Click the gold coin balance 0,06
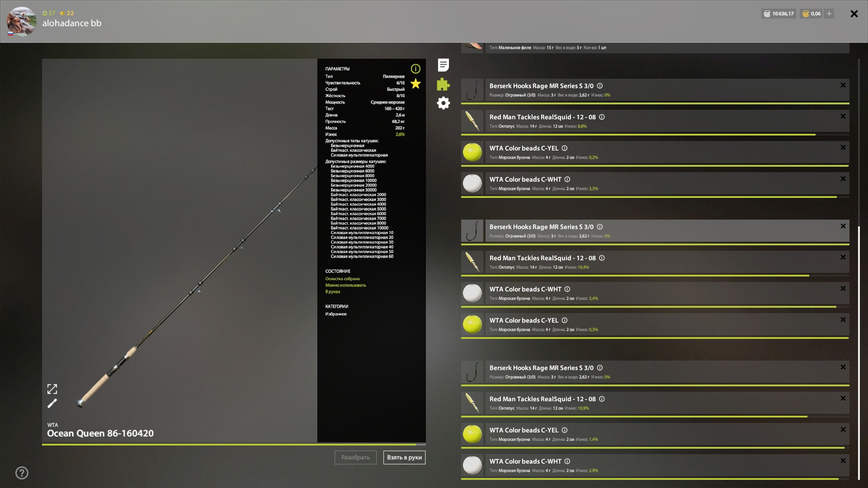 (x=811, y=14)
